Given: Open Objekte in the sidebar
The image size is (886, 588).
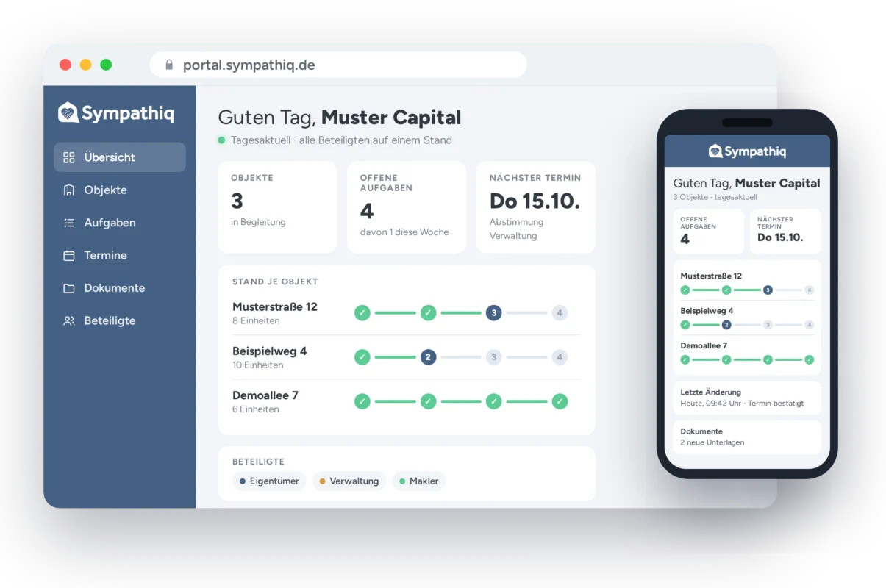Looking at the screenshot, I should (x=120, y=190).
